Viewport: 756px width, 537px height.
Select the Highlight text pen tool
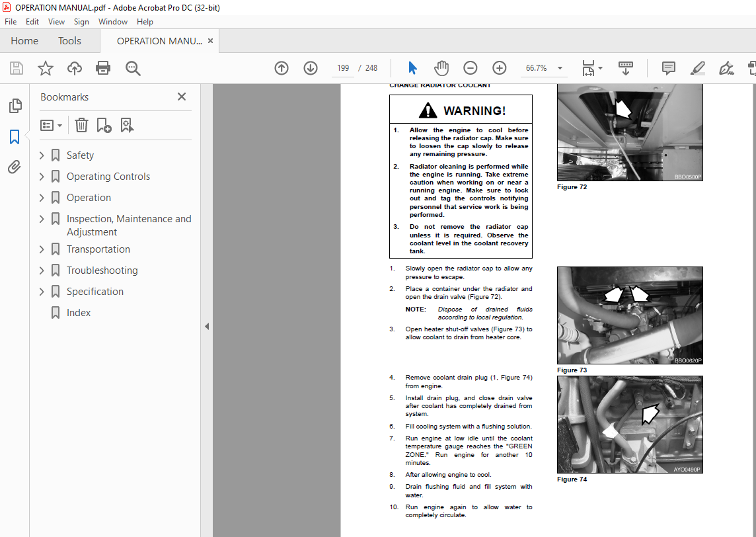click(697, 68)
